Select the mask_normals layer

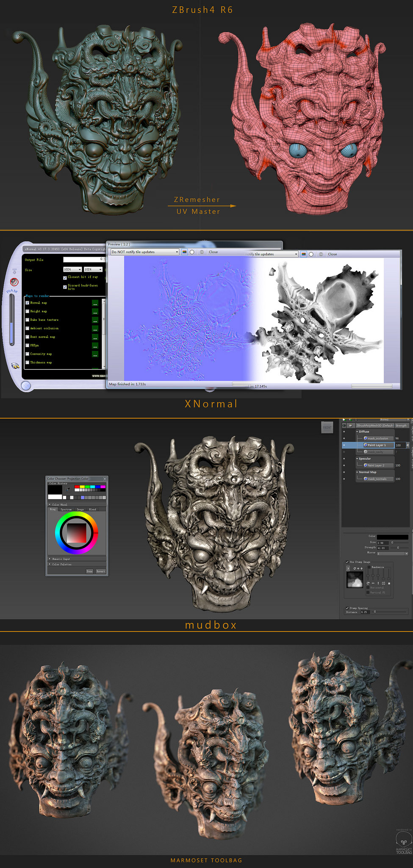point(378,479)
